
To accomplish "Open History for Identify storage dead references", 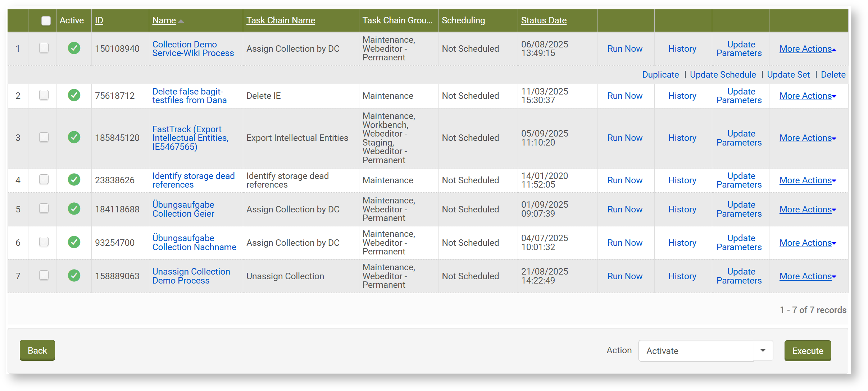I will click(x=682, y=180).
